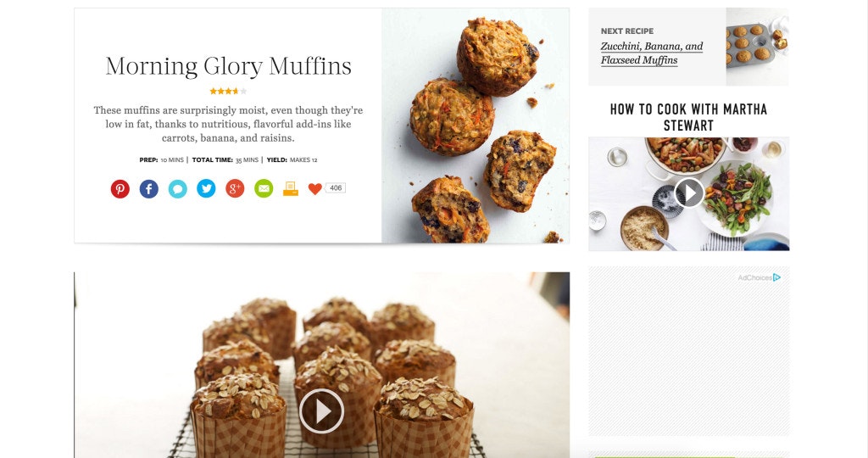This screenshot has width=868, height=458.
Task: Play How to Cook with Martha video
Action: tap(689, 193)
